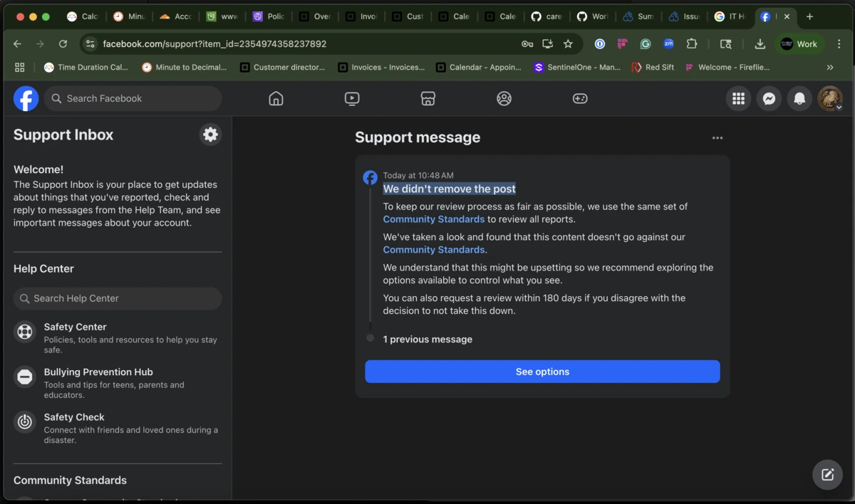This screenshot has width=855, height=504.
Task: Open the Marketplace icon
Action: (x=427, y=99)
